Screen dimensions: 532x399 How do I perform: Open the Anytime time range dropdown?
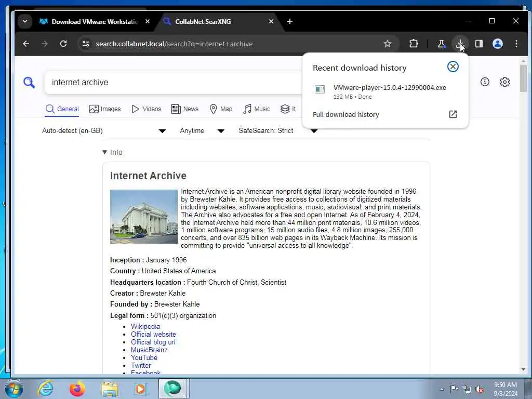point(202,130)
